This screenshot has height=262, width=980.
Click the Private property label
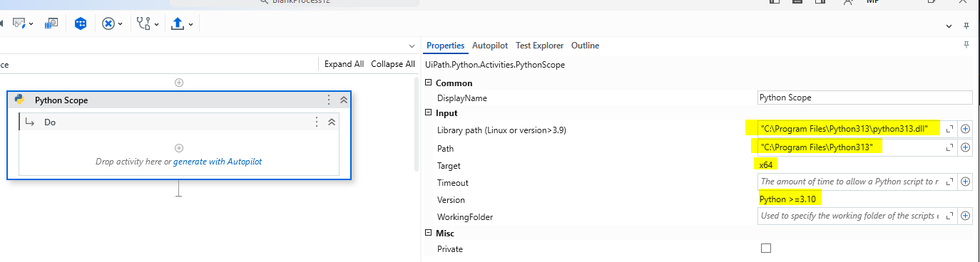pyautogui.click(x=450, y=249)
